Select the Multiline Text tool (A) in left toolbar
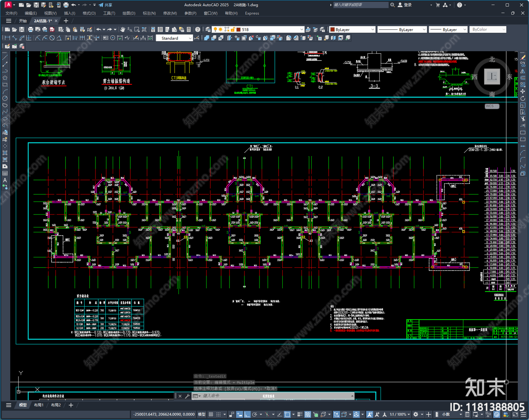This screenshot has height=420, width=529. [x=5, y=180]
